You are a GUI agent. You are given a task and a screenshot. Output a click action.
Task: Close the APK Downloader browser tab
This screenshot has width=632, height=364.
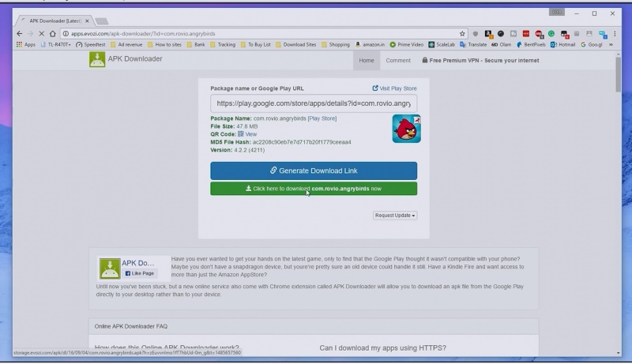click(87, 21)
